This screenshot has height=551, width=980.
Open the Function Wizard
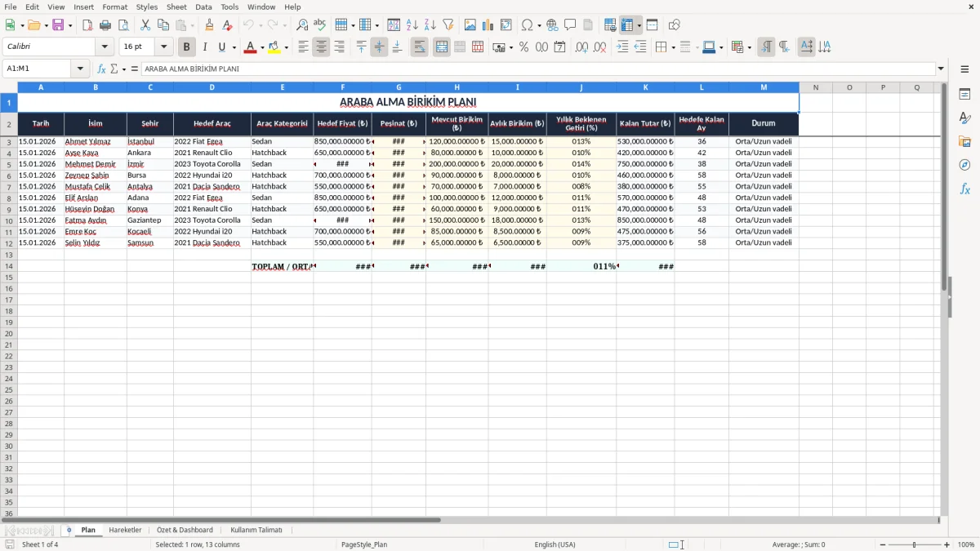[102, 69]
